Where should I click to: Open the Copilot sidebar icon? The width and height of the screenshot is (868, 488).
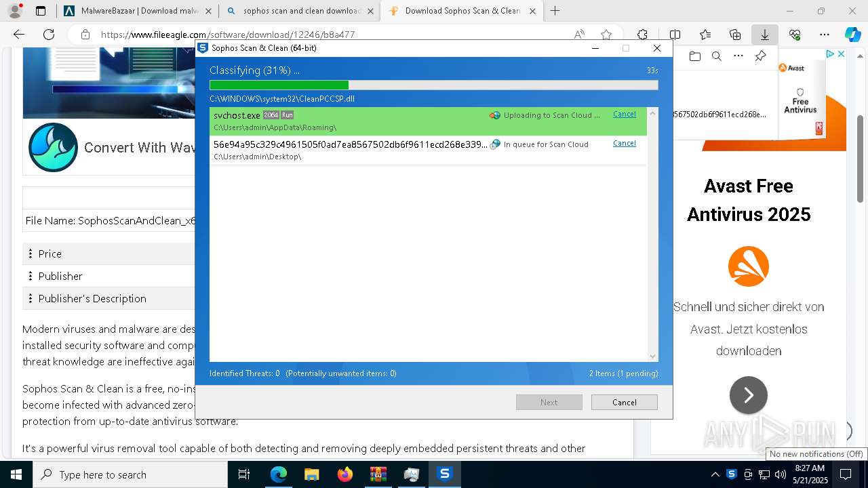coord(852,35)
